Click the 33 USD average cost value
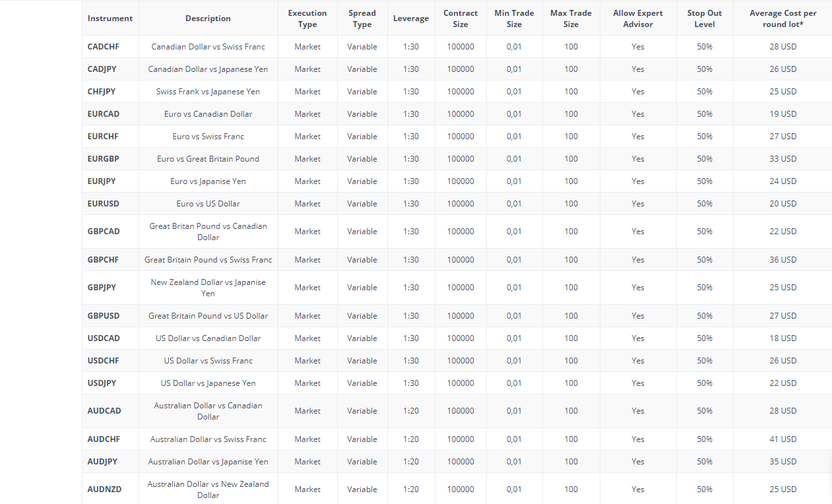The width and height of the screenshot is (832, 504). point(783,159)
